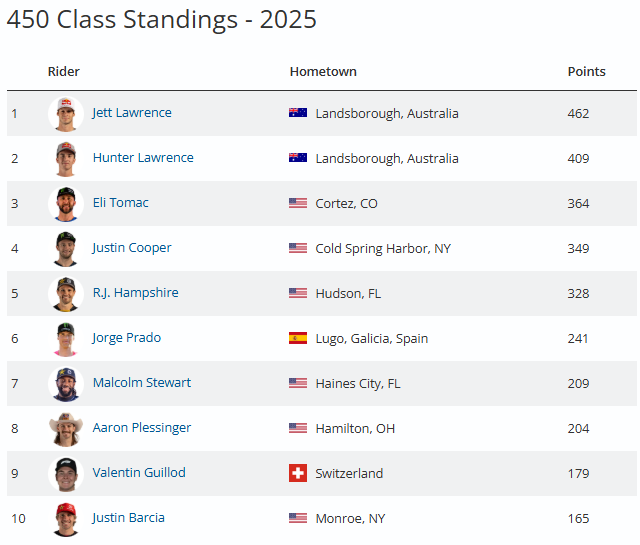Click the US flag next to Hamilton, OH
640x545 pixels.
coord(298,429)
